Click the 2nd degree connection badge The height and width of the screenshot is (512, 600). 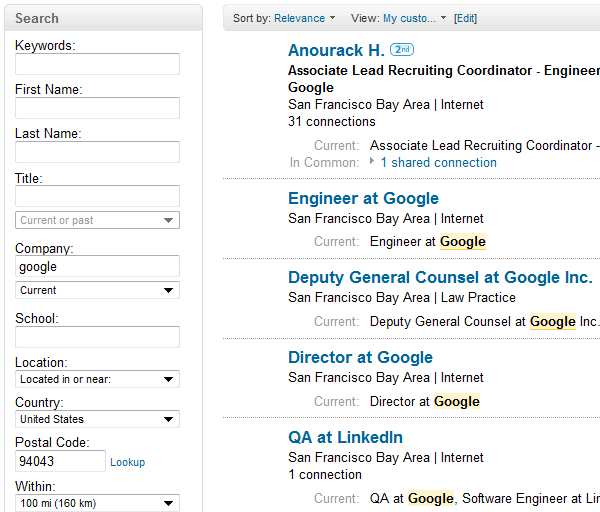402,50
